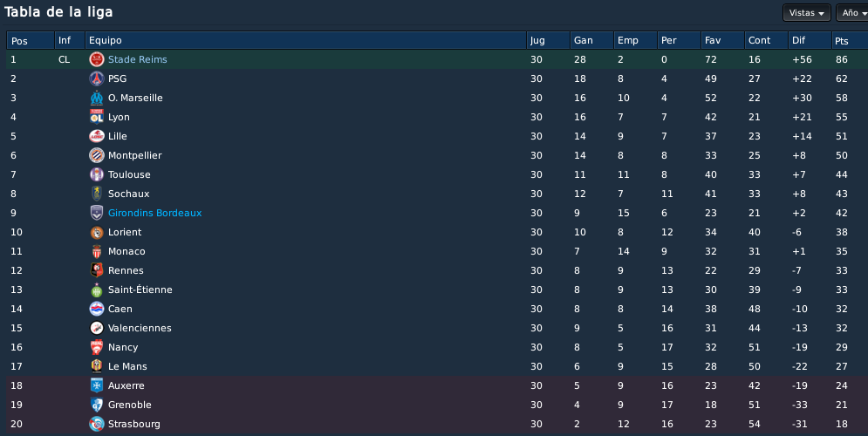Click the Strasbourg club logo
The height and width of the screenshot is (436, 868).
tap(97, 424)
